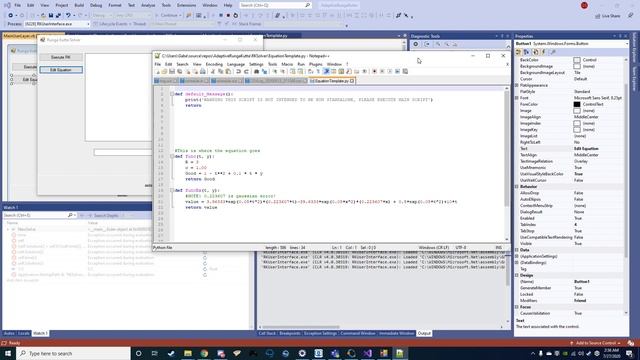Open the Extensions menu in Visual Studio
The height and width of the screenshot is (360, 640).
coord(186,5)
